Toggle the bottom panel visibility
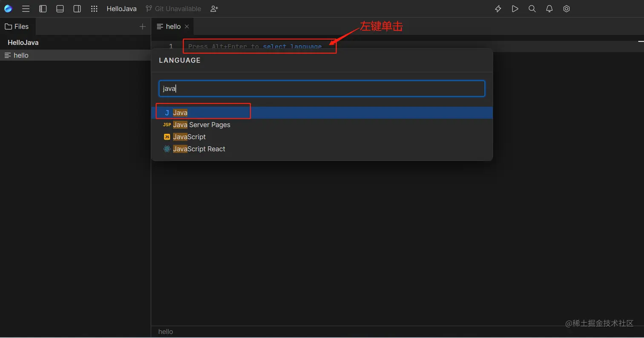Screen dimensions: 644x338 (60, 9)
